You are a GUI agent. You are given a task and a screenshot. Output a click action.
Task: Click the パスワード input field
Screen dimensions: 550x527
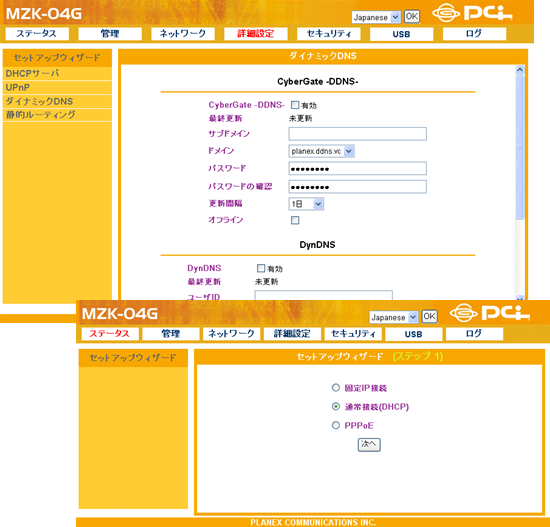pyautogui.click(x=357, y=168)
